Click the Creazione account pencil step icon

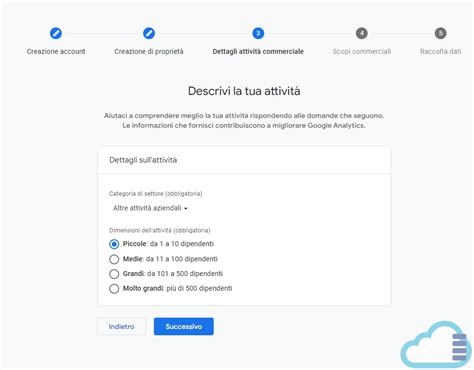click(56, 33)
